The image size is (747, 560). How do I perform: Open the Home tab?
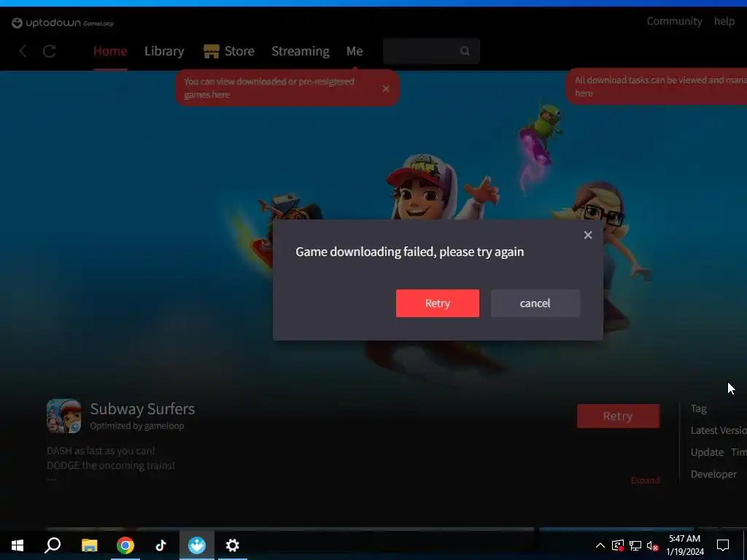(110, 51)
